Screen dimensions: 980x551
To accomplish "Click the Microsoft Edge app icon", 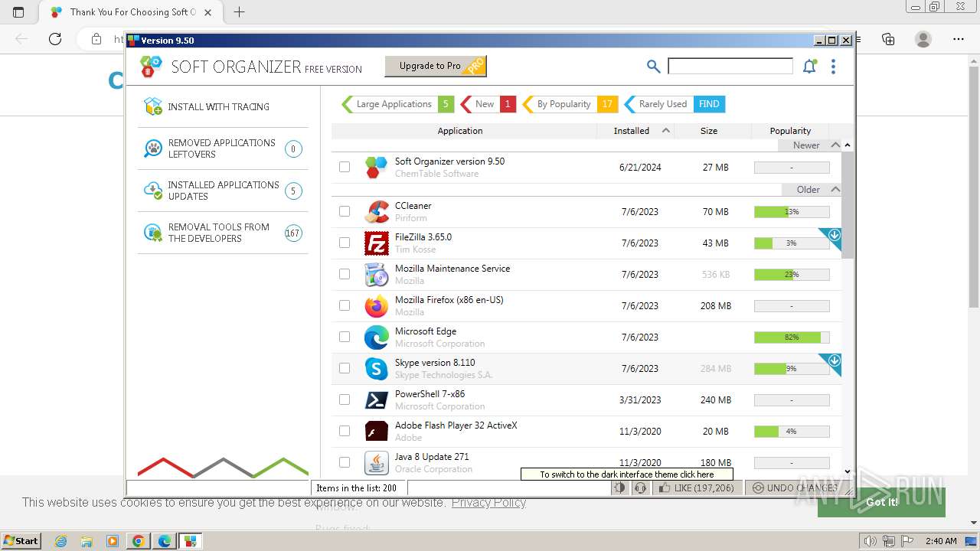I will pos(376,337).
